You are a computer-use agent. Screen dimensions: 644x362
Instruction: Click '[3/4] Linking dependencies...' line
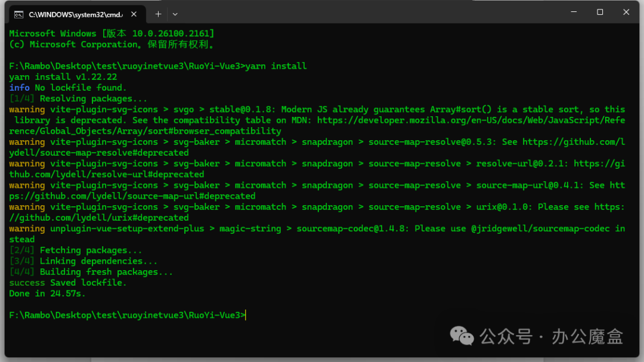83,261
